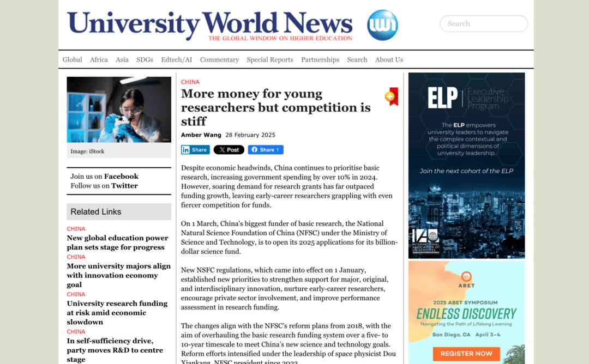Image resolution: width=589 pixels, height=364 pixels.
Task: Share article with Facebook Share button
Action: pyautogui.click(x=266, y=150)
